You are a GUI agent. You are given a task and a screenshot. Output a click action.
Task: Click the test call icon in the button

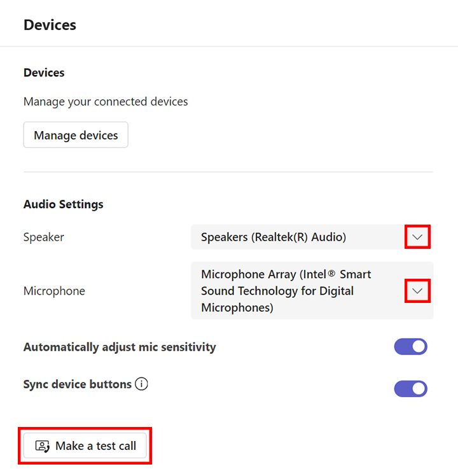[x=43, y=446]
